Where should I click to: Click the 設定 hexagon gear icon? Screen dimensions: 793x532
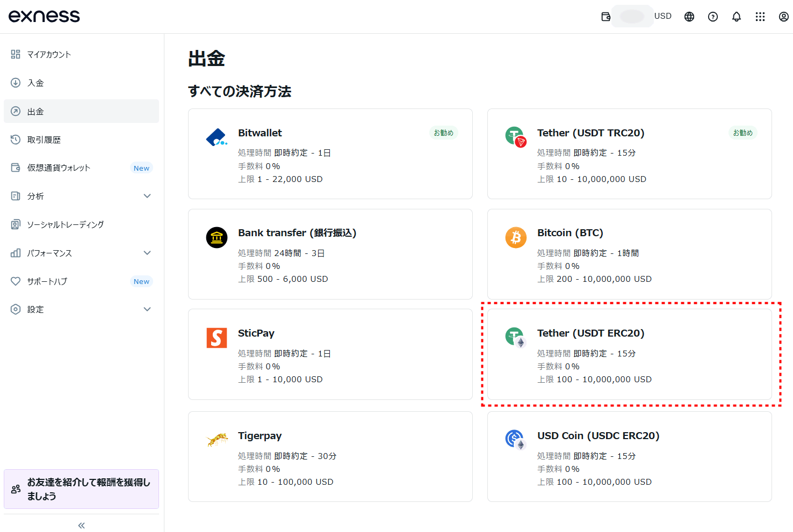click(x=16, y=309)
